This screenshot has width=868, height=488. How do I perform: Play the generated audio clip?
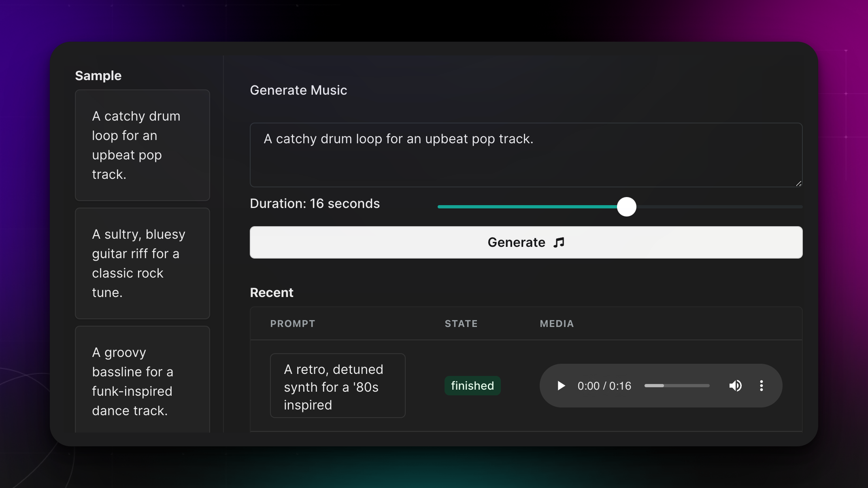[x=561, y=386]
